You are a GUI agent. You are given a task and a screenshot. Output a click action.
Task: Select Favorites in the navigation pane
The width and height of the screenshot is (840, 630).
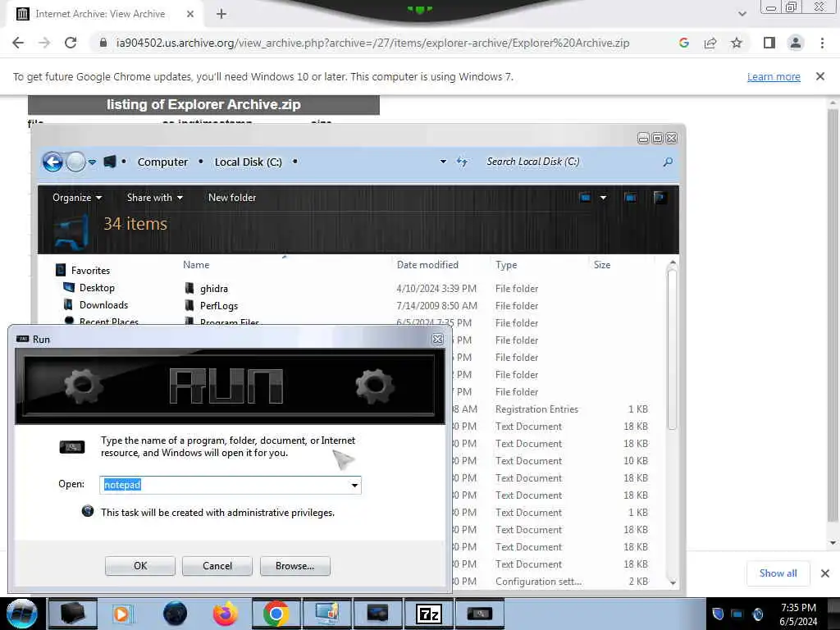point(90,271)
